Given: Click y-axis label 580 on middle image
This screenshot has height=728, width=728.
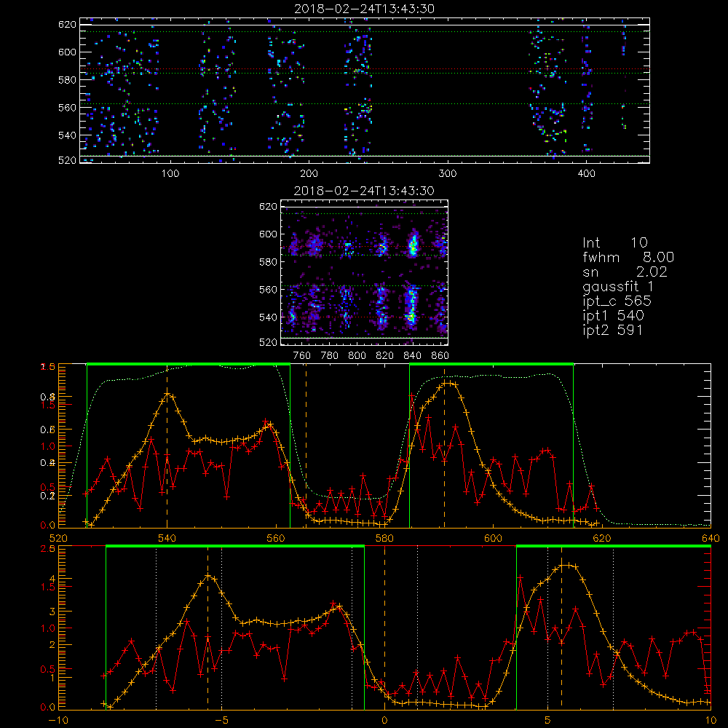Looking at the screenshot, I should click(268, 262).
